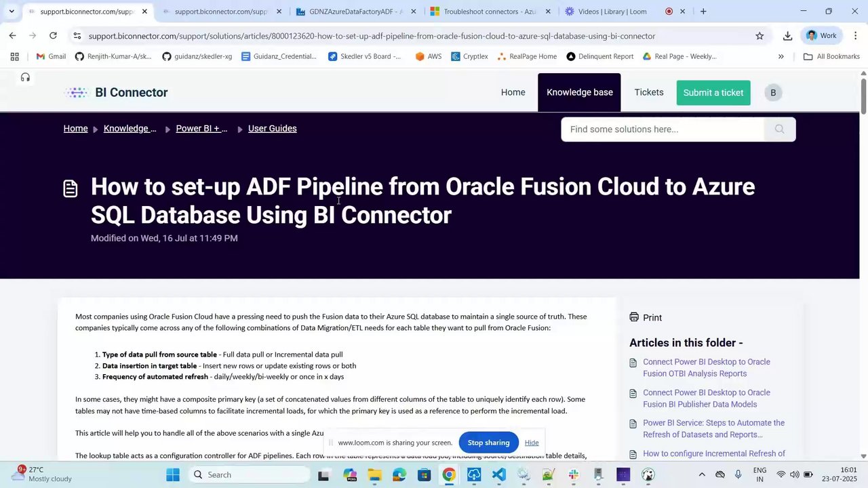Click Stop sharing in Loom bar
Viewport: 868px width, 488px height.
point(488,443)
